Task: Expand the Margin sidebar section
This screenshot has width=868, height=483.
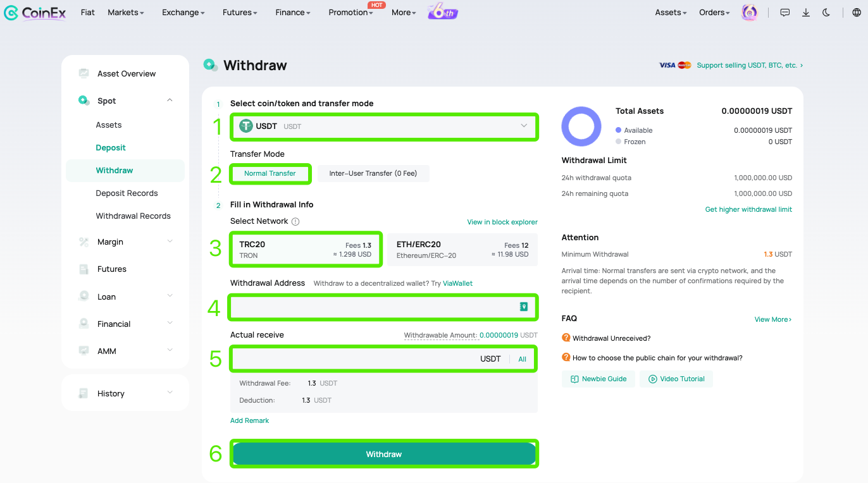Action: pos(125,242)
